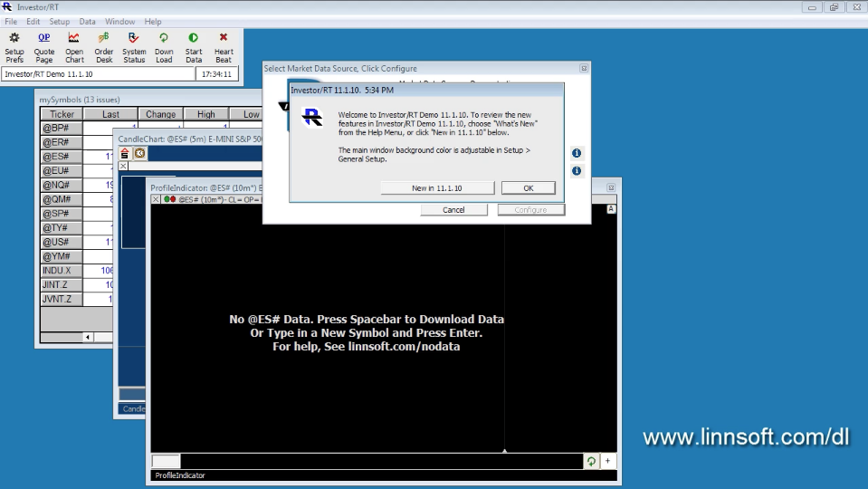Click the Investor/RT logo in welcome dialog

click(x=312, y=118)
